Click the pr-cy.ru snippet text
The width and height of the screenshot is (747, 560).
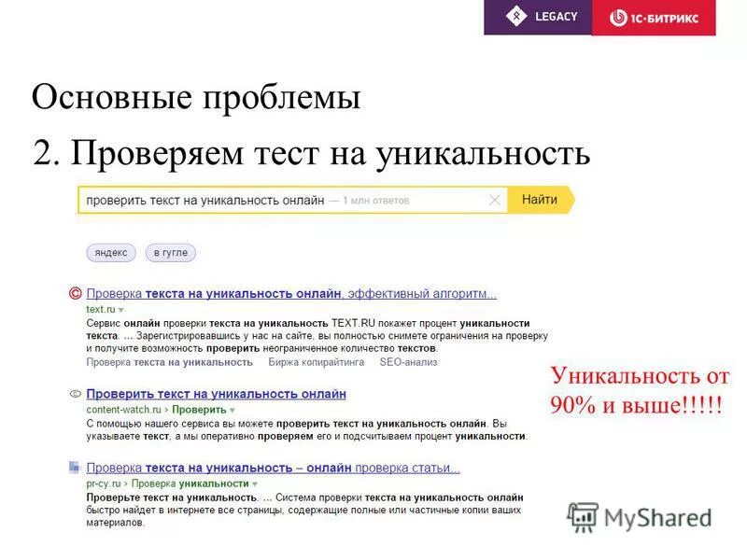tap(304, 510)
